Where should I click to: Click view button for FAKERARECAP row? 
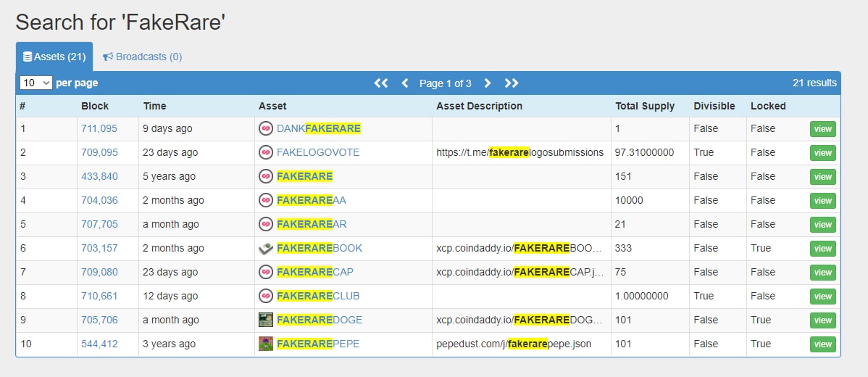tap(822, 273)
